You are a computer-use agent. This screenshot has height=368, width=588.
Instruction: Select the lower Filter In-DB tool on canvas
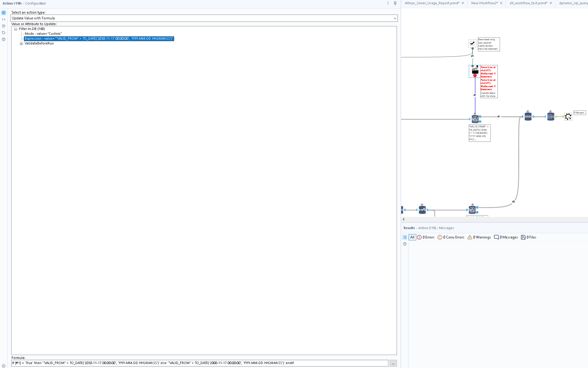click(472, 210)
